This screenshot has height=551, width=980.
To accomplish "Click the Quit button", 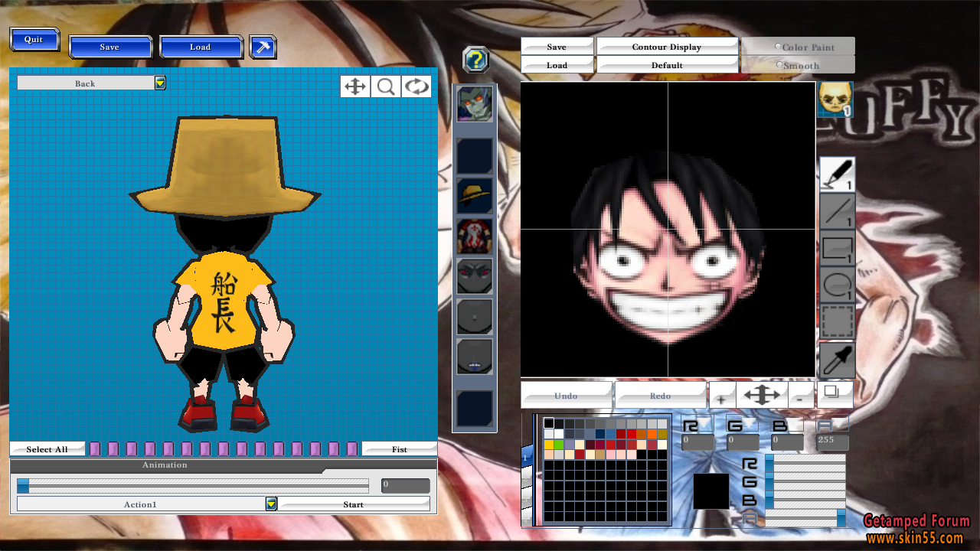I will point(34,40).
